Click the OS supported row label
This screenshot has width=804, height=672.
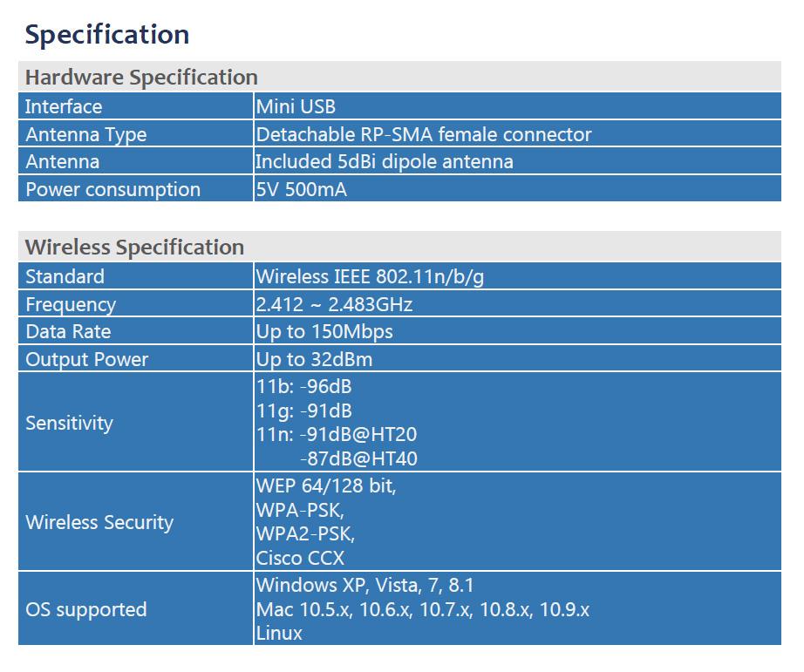[x=86, y=609]
